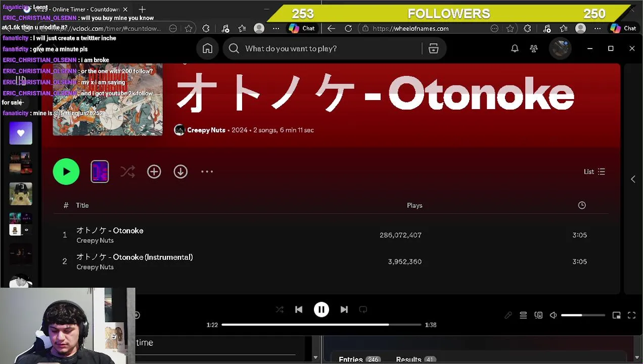The width and height of the screenshot is (643, 364).
Task: Select track オトノケ - Otonoke
Action: [x=110, y=231]
